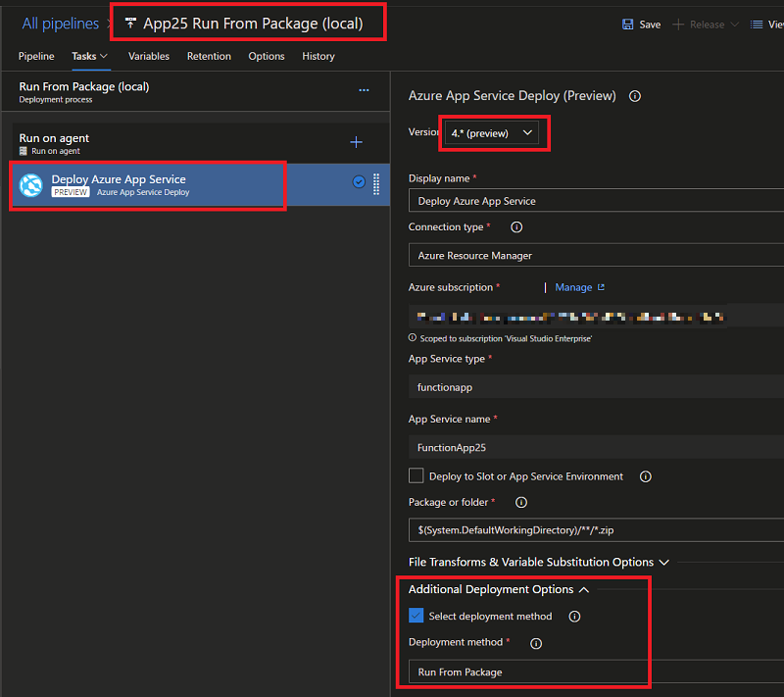Open Deployment method Run From Package dropdown
This screenshot has width=784, height=697.
coord(596,672)
